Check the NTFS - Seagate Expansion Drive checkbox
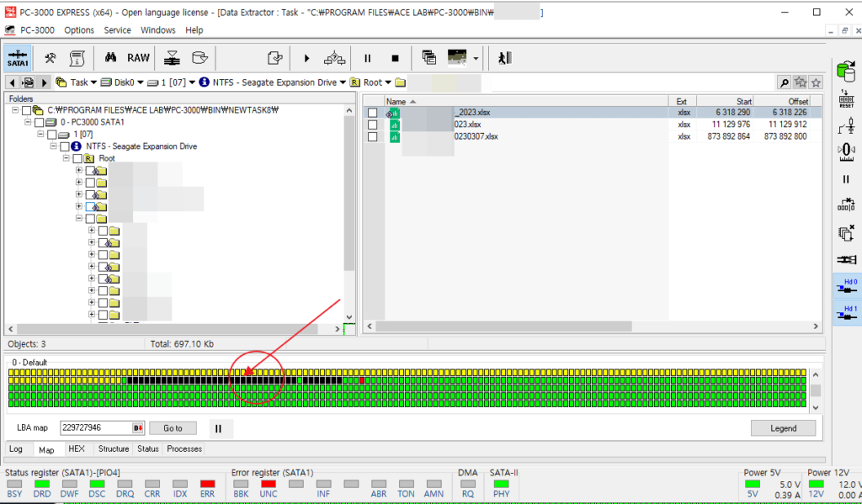Image resolution: width=862 pixels, height=504 pixels. (64, 146)
